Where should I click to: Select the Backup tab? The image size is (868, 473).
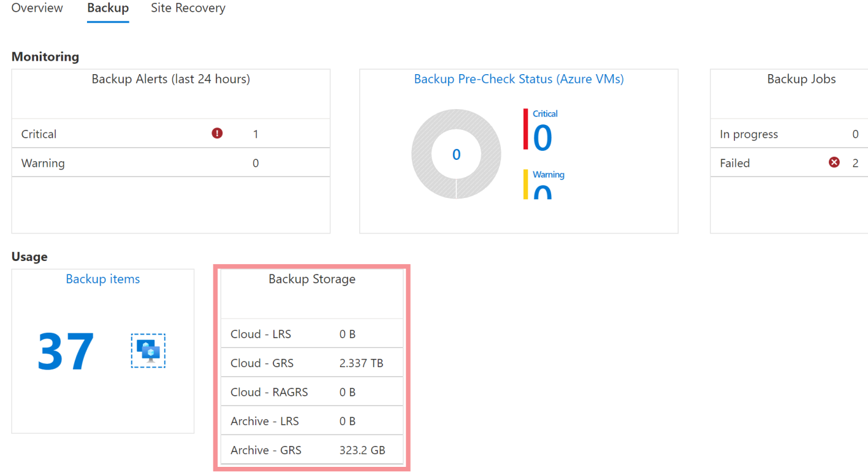(107, 8)
